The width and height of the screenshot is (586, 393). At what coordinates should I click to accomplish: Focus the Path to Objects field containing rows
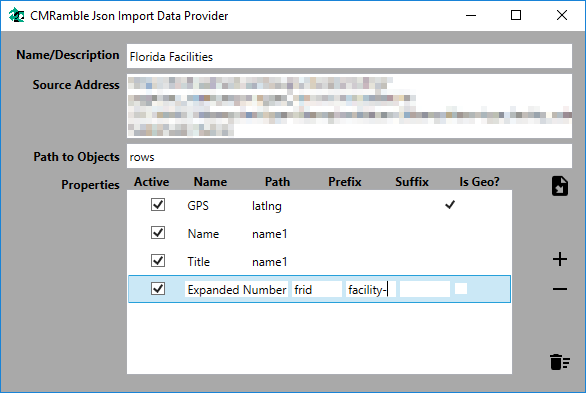pos(349,157)
